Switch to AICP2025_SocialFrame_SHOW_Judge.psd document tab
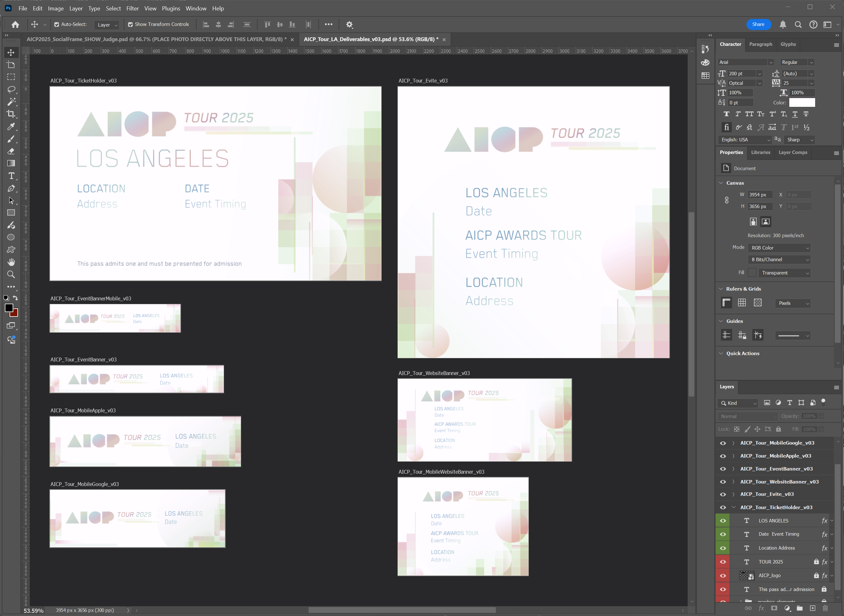This screenshot has height=616, width=844. (x=156, y=39)
